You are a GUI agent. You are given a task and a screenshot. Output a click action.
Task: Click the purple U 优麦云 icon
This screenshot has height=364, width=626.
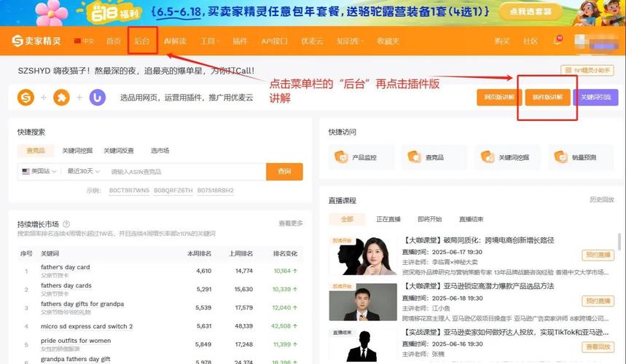tap(98, 98)
